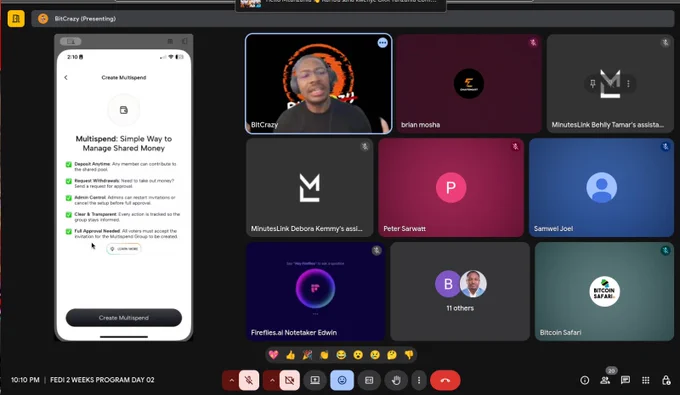The image size is (680, 395).
Task: Send the sad face reaction
Action: pos(375,355)
